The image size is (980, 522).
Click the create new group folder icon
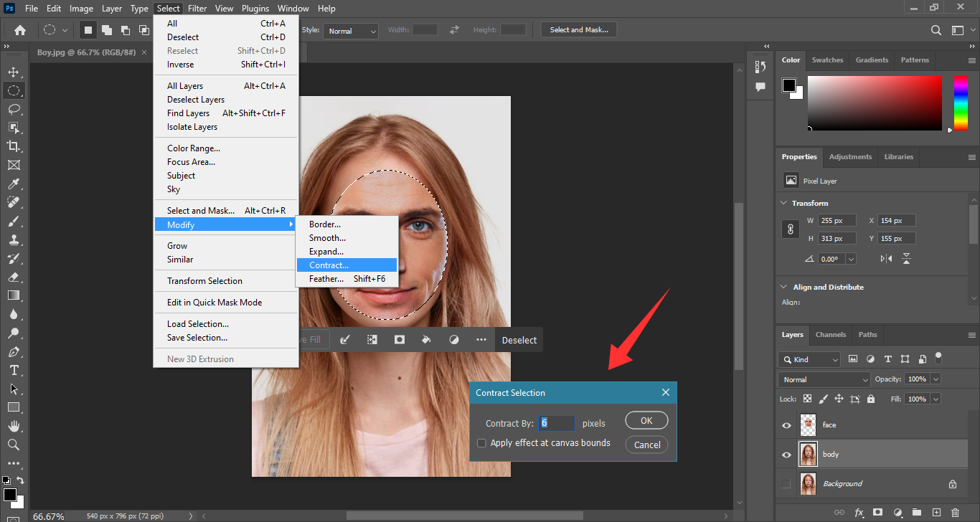click(x=917, y=513)
